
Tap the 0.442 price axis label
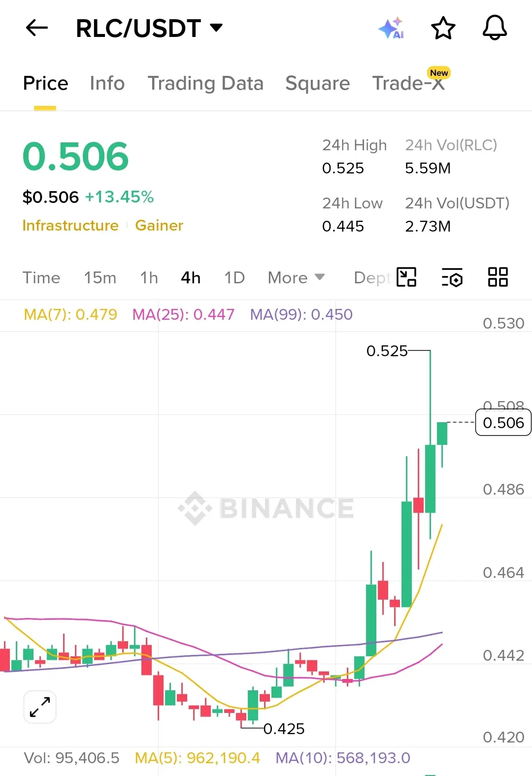point(503,655)
